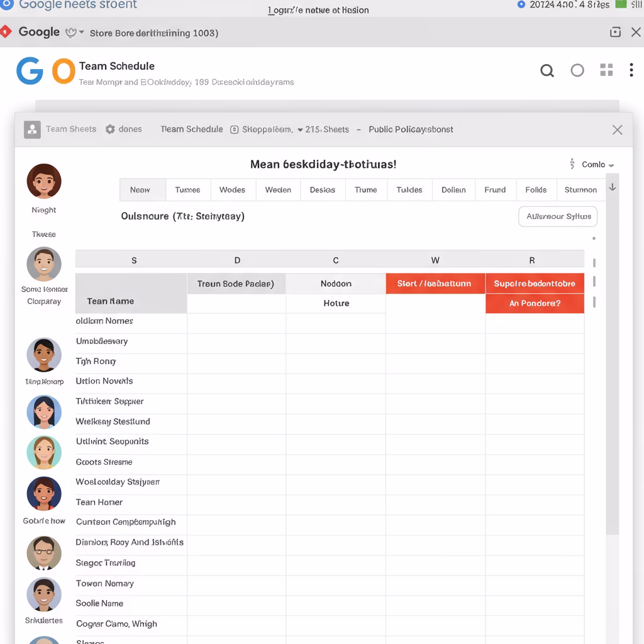Select the Towen Nemary row
The height and width of the screenshot is (644, 644).
(x=330, y=586)
